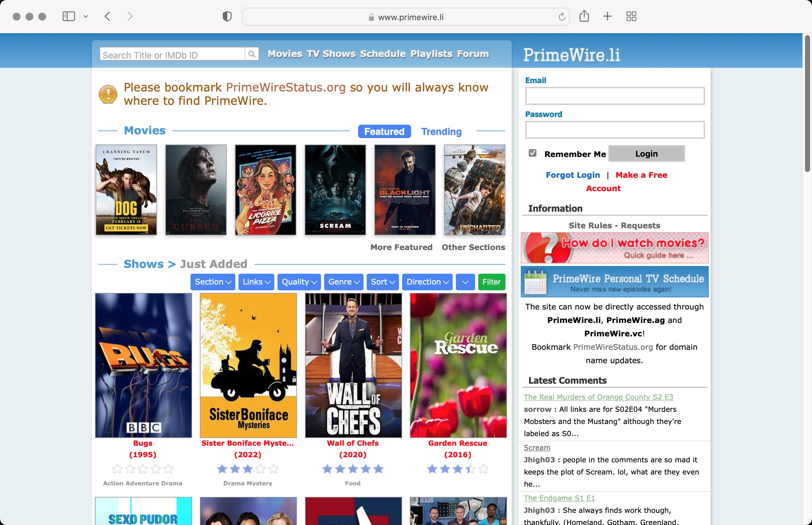Image resolution: width=812 pixels, height=525 pixels.
Task: Click the Scream movie thumbnail
Action: [x=334, y=189]
